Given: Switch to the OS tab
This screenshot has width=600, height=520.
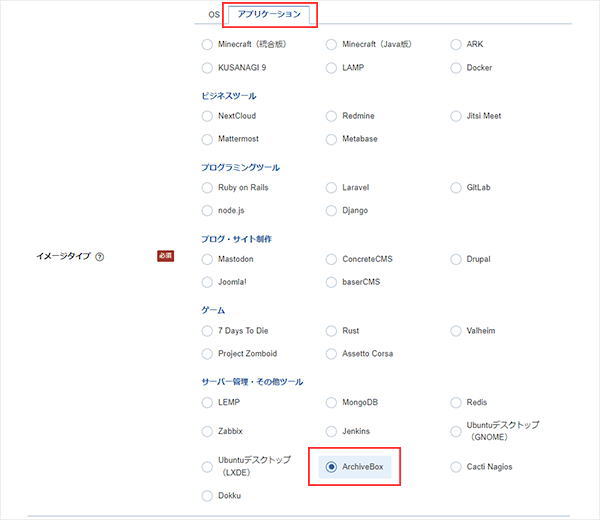Looking at the screenshot, I should 214,15.
